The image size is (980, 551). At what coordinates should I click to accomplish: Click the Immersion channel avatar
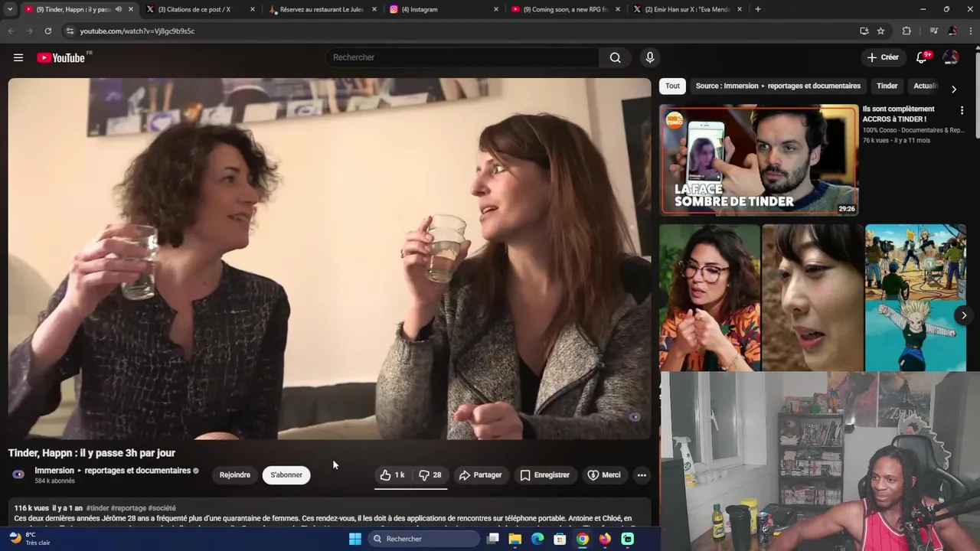point(18,474)
